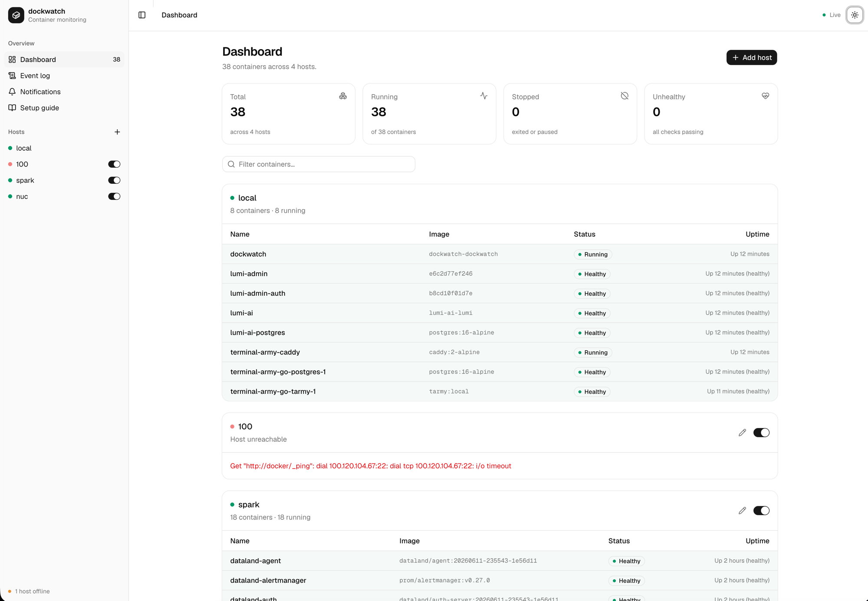The width and height of the screenshot is (868, 601).
Task: Click the Unhealthy card heart icon
Action: [x=766, y=96]
